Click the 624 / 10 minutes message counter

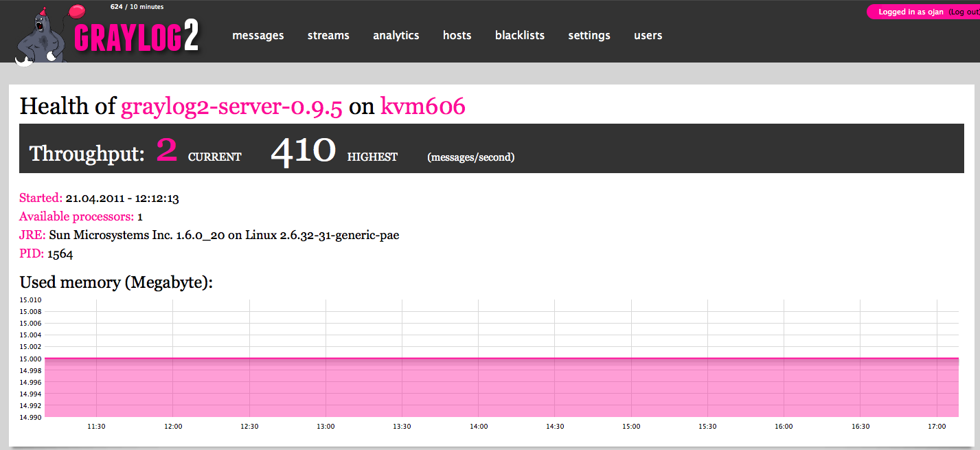[x=137, y=8]
